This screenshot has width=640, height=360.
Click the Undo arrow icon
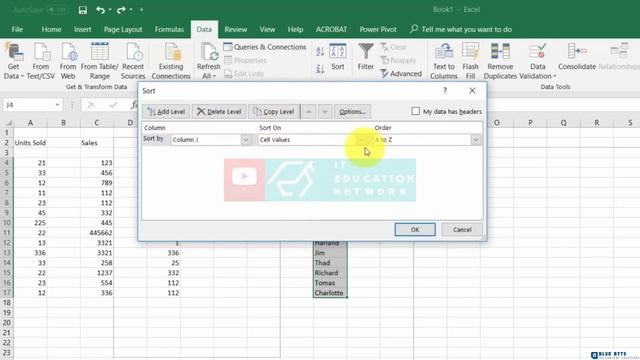(100, 10)
